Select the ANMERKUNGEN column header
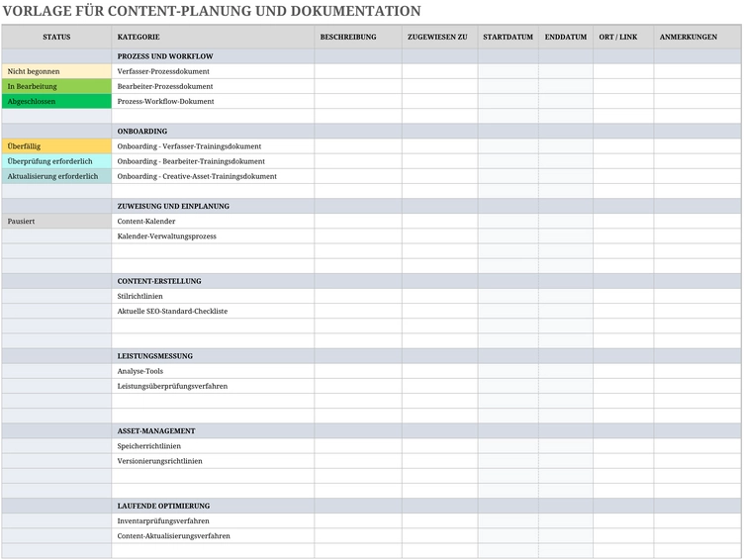This screenshot has height=560, width=744. [x=697, y=37]
